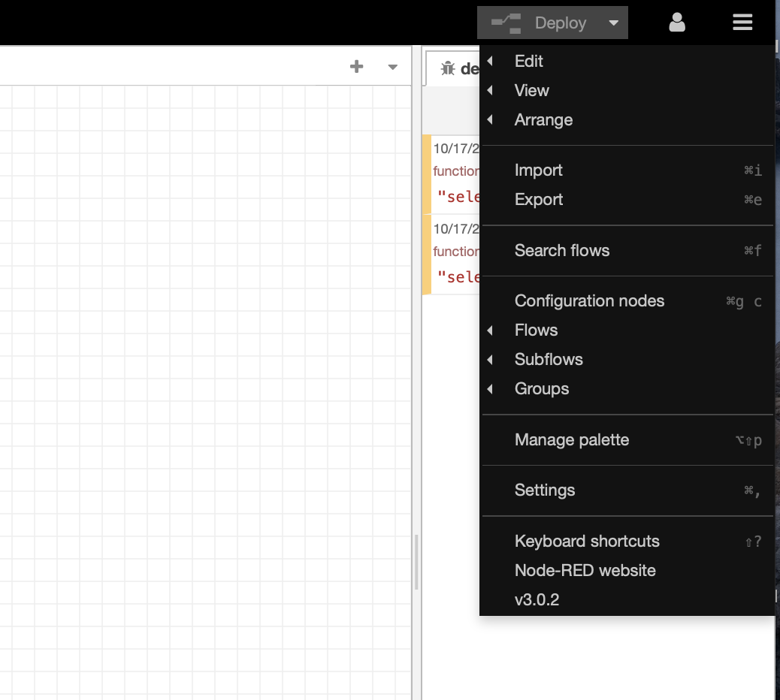The image size is (780, 700).
Task: Expand the Subflows submenu
Action: (x=627, y=360)
